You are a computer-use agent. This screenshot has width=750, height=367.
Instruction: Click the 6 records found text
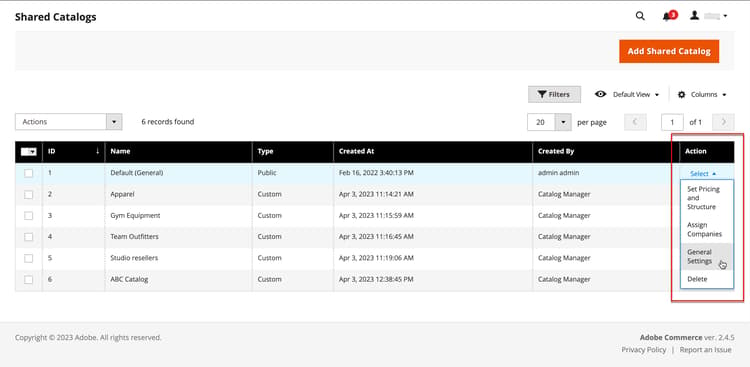168,122
